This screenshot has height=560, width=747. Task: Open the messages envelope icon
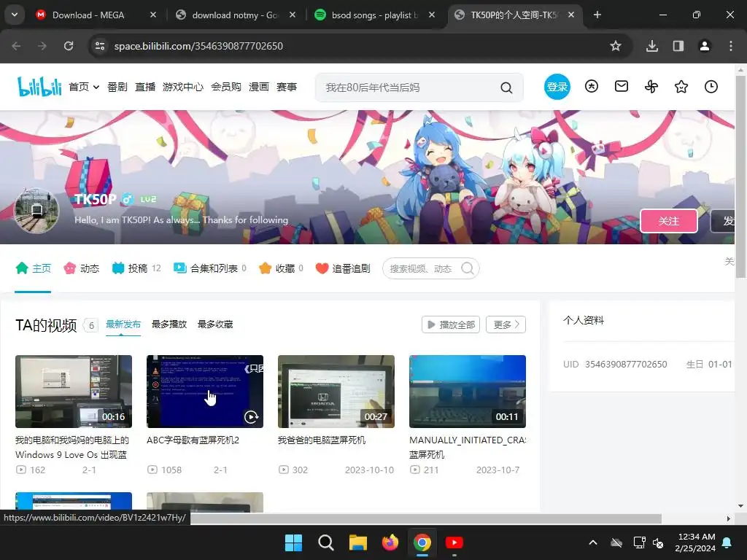pyautogui.click(x=622, y=87)
